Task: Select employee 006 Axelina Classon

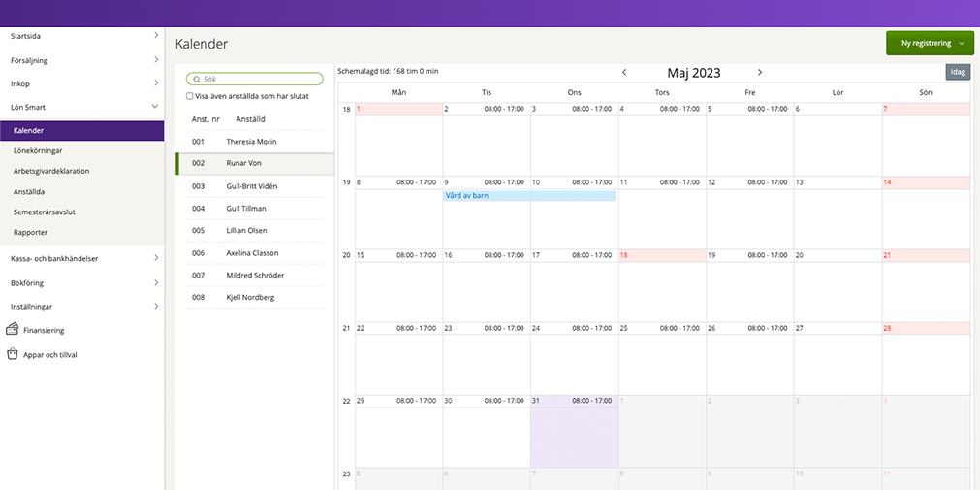Action: (255, 253)
